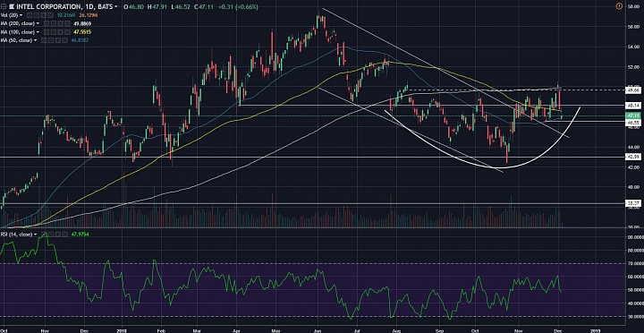Click the high price H47.91

point(157,7)
